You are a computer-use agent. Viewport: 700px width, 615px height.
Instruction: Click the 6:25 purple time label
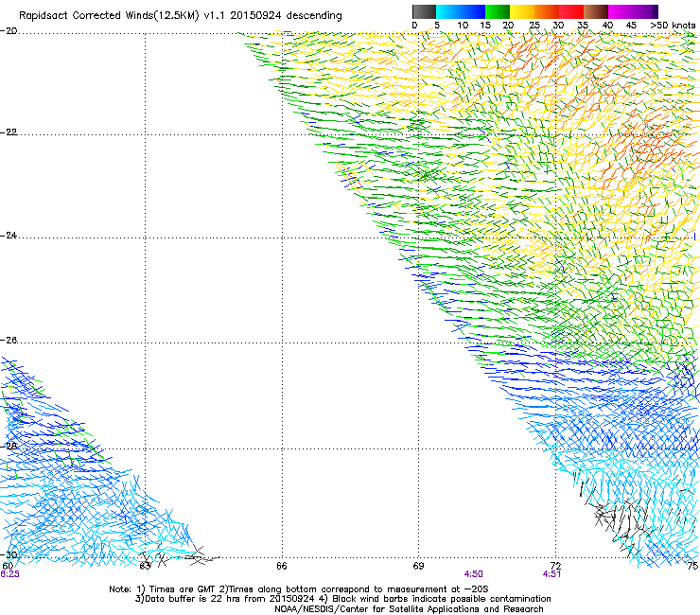pyautogui.click(x=9, y=574)
